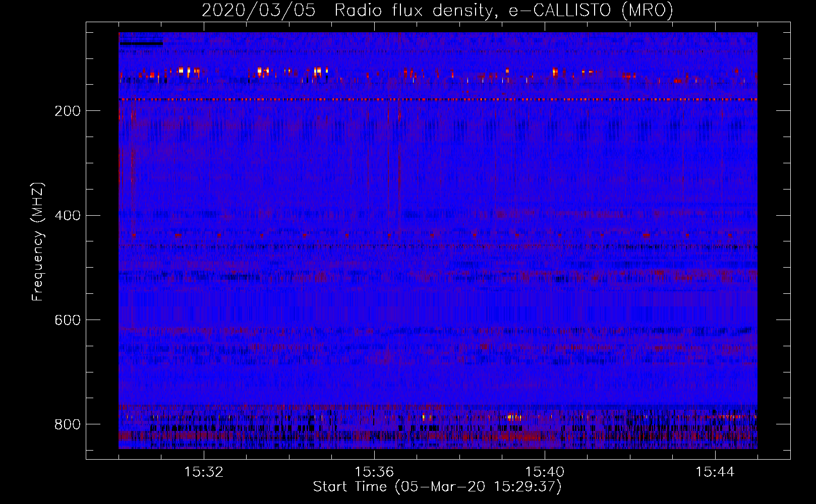
Task: Click the 400 frequency tick label
Action: tap(67, 216)
